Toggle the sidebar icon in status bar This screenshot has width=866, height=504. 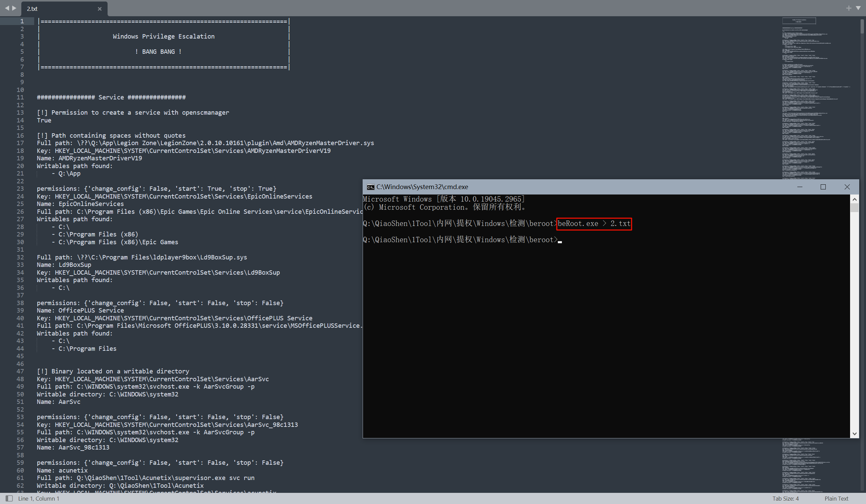coord(9,498)
